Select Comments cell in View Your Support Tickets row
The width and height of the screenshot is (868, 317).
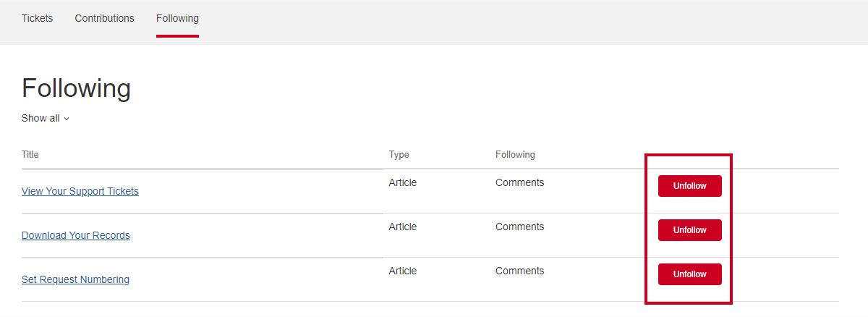519,182
